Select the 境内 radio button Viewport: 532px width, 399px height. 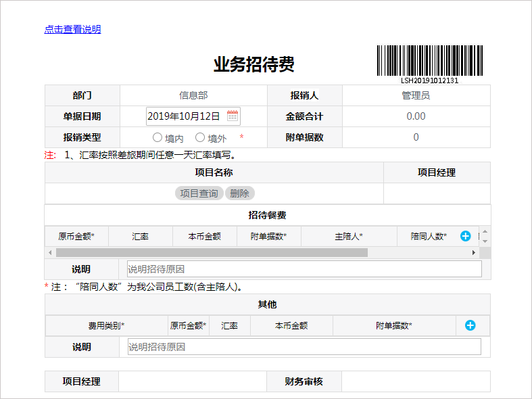click(x=158, y=137)
